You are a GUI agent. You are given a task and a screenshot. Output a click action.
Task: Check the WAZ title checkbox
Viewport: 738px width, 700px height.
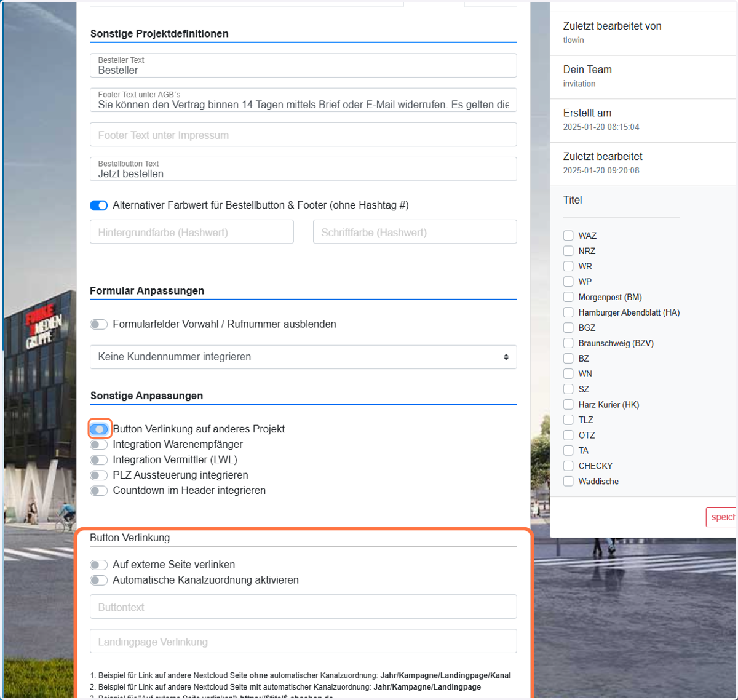tap(568, 236)
